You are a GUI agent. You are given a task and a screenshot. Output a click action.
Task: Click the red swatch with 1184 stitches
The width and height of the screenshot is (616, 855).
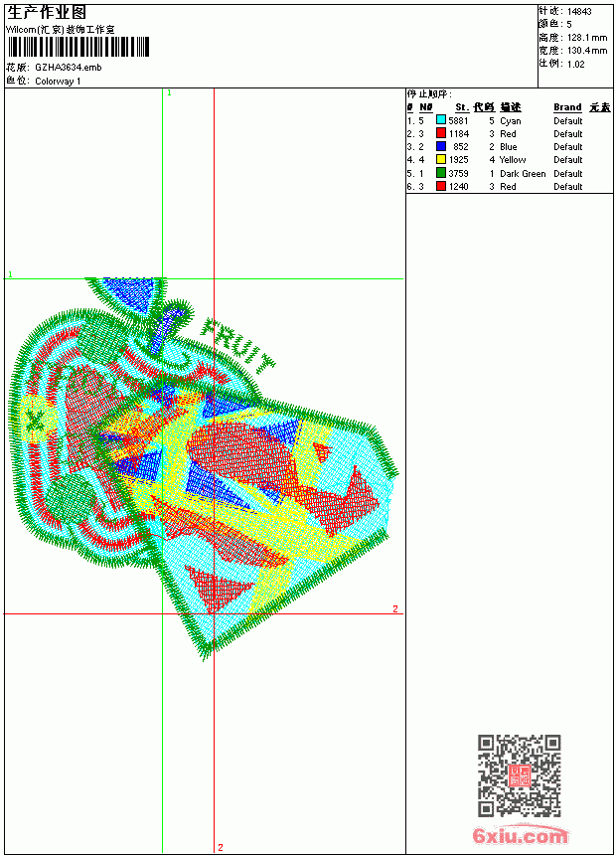point(441,133)
